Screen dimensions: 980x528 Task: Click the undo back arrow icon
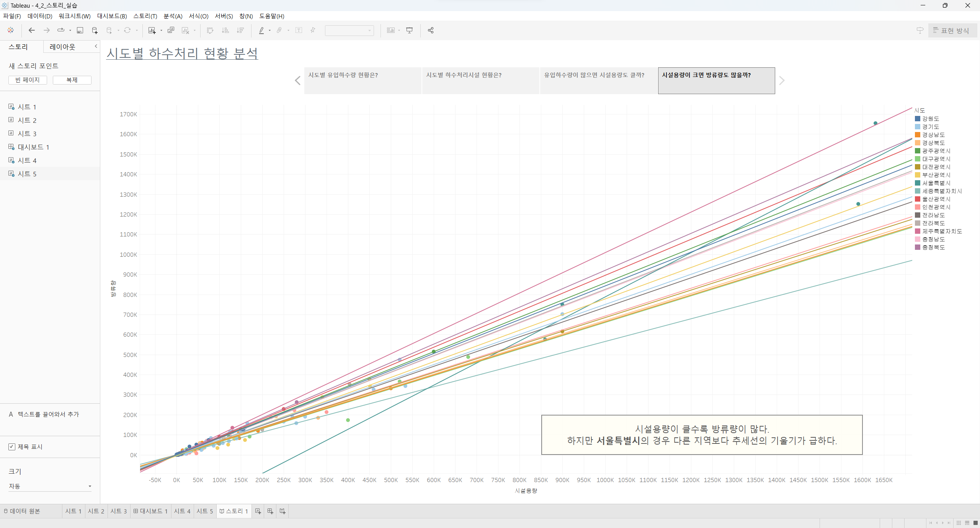tap(32, 30)
